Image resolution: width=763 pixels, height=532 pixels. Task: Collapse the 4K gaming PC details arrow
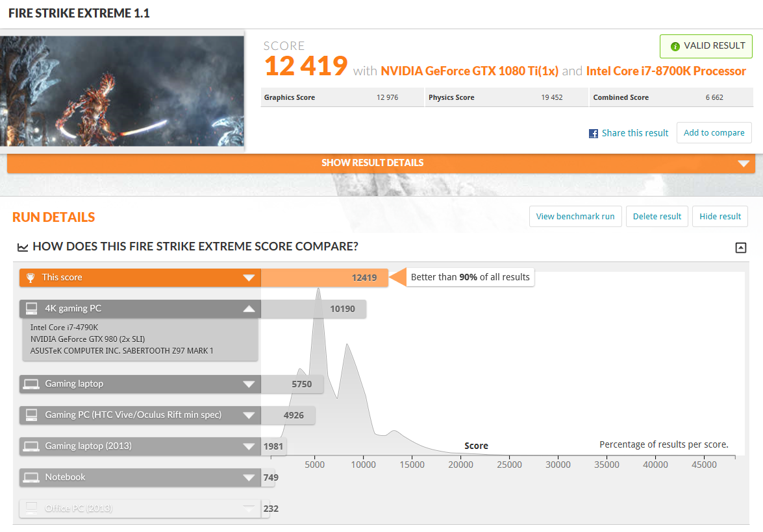tap(249, 308)
